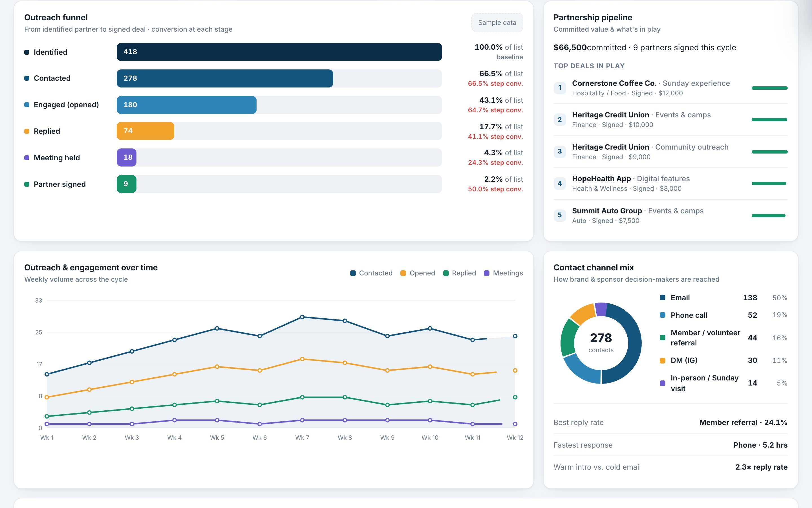The height and width of the screenshot is (508, 812).
Task: Click the 66.5% of list label
Action: point(501,74)
